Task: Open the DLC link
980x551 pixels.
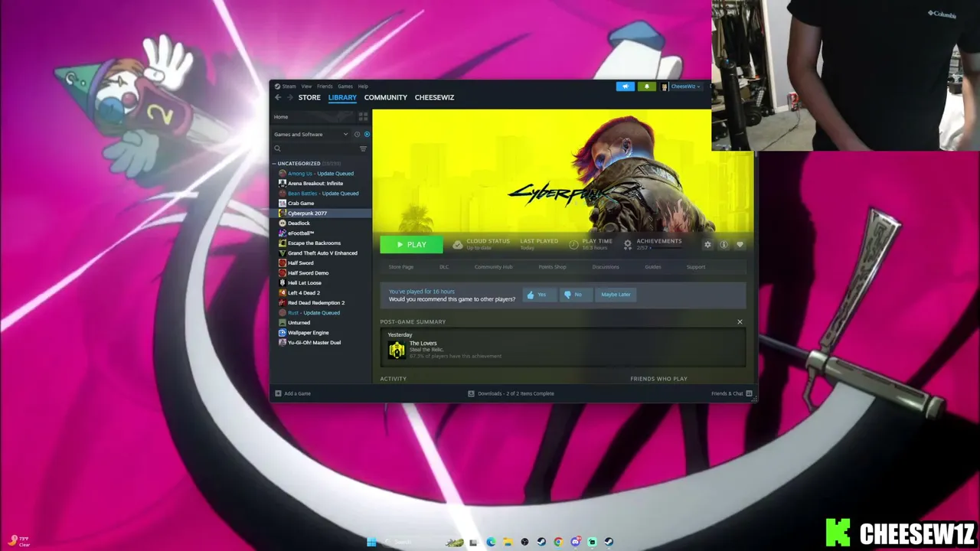Action: coord(444,267)
